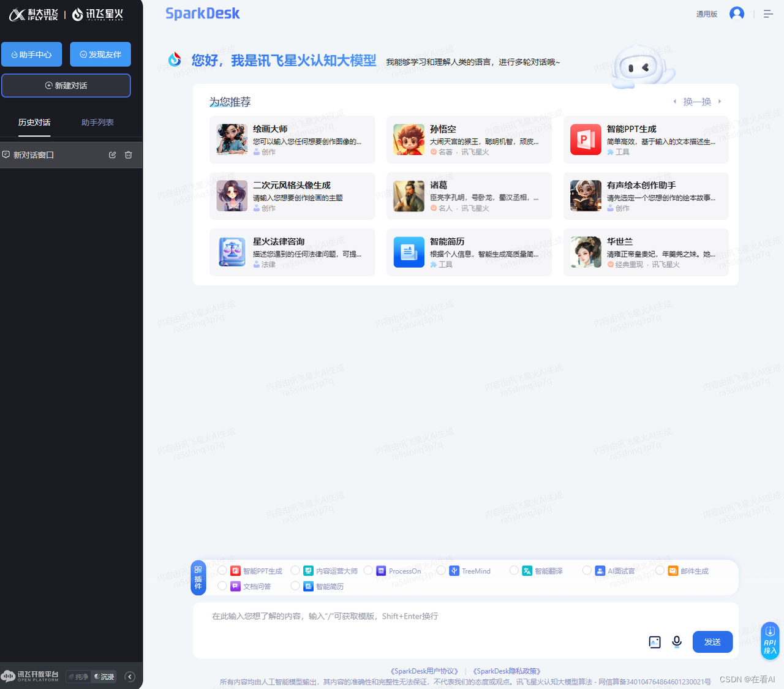Click the 文档问答 plugin icon
This screenshot has height=689, width=784.
[235, 586]
